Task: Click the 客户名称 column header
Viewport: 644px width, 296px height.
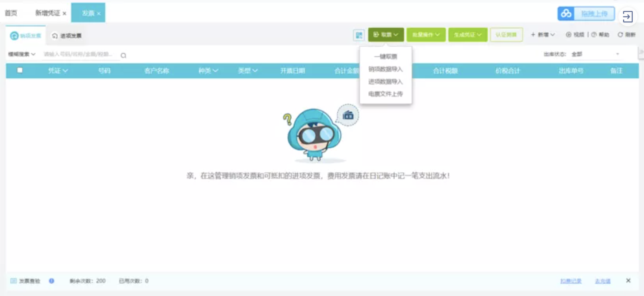Action: [x=157, y=71]
